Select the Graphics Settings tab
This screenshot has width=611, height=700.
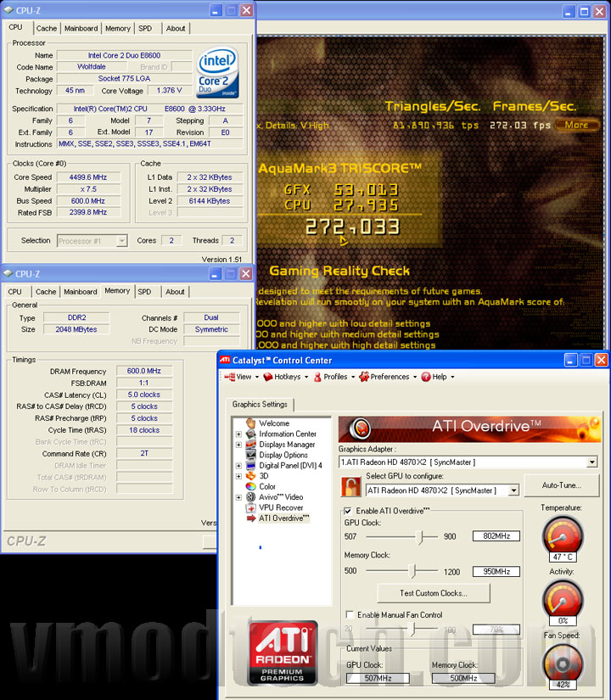(x=260, y=404)
